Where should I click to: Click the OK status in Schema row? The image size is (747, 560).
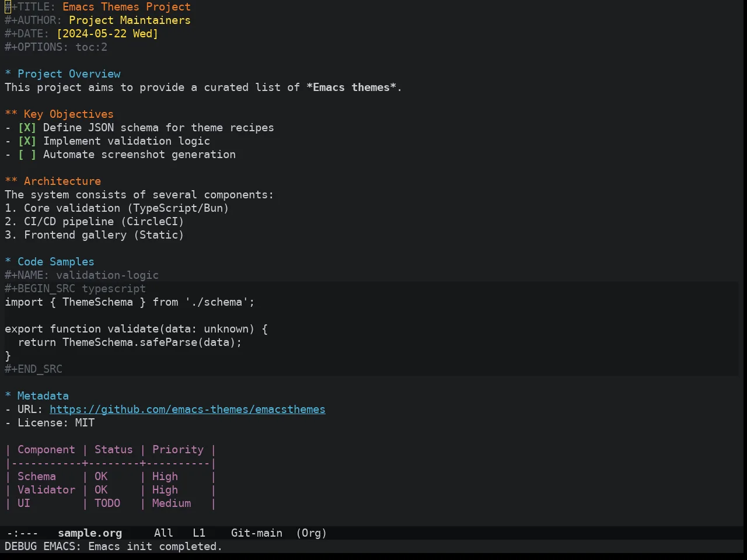coord(101,477)
